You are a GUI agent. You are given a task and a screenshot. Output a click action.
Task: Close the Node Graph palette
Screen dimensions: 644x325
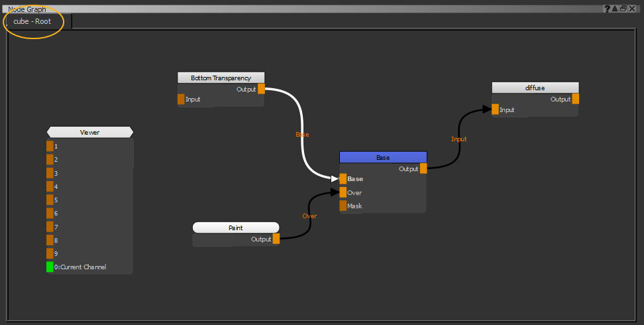click(632, 9)
